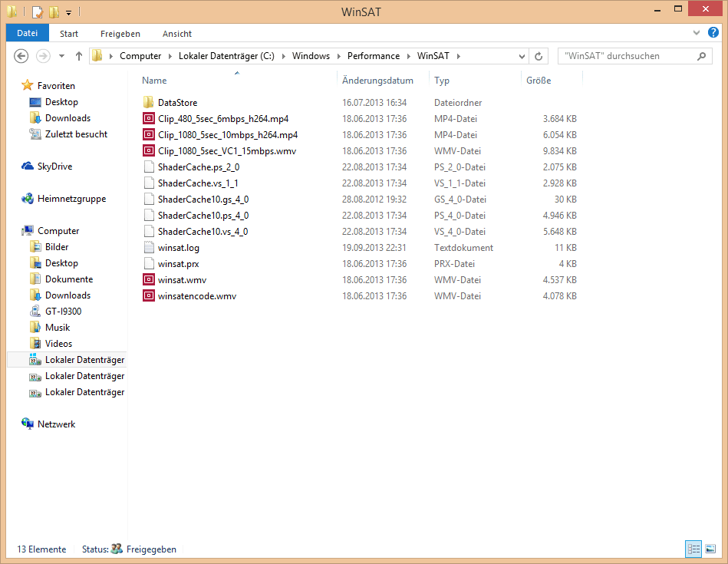Open the Datei menu tab
Viewport: 728px width, 564px height.
[x=27, y=33]
